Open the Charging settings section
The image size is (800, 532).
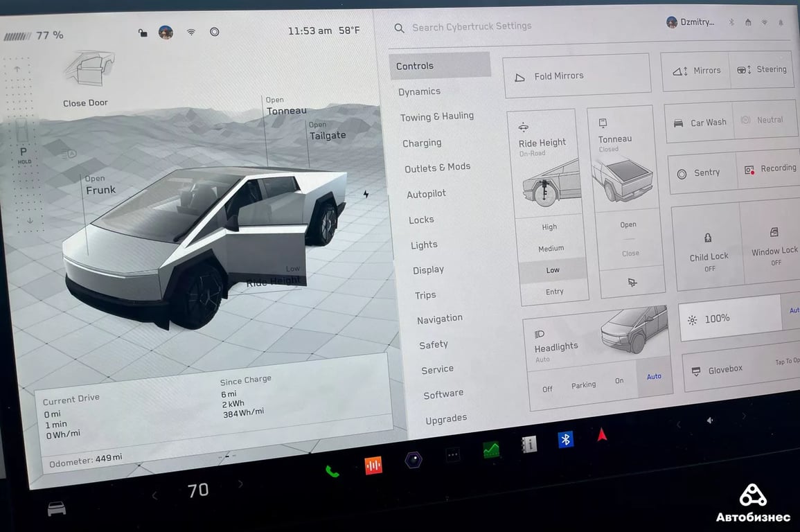click(422, 143)
